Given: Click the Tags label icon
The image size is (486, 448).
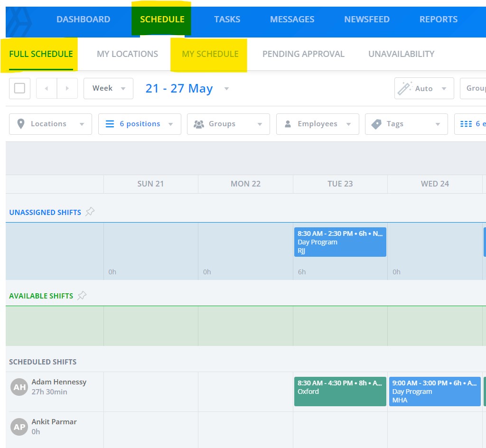Looking at the screenshot, I should (x=376, y=124).
